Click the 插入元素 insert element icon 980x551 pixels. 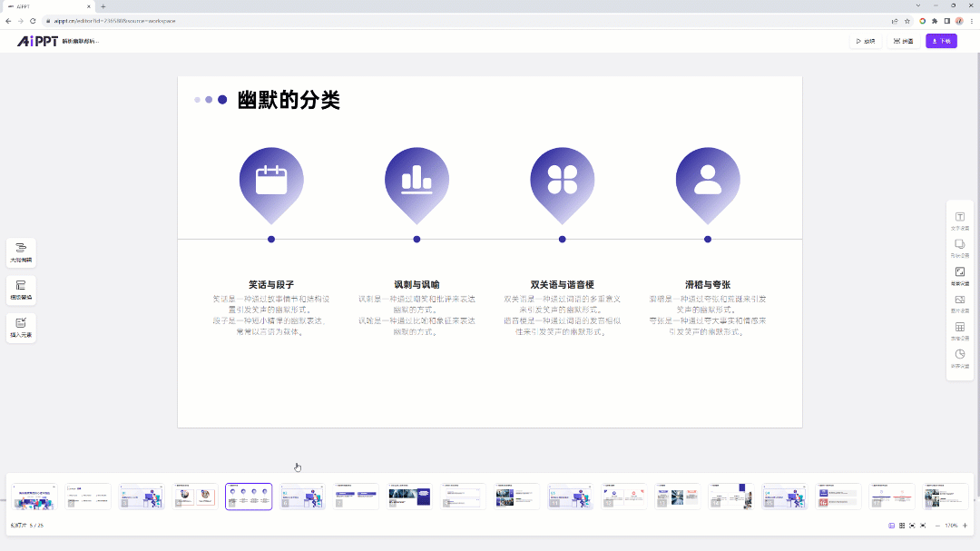20,327
